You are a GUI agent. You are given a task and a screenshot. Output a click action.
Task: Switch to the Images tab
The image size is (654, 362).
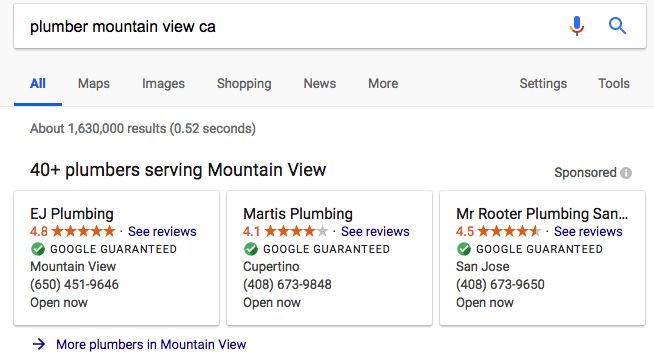click(x=163, y=83)
